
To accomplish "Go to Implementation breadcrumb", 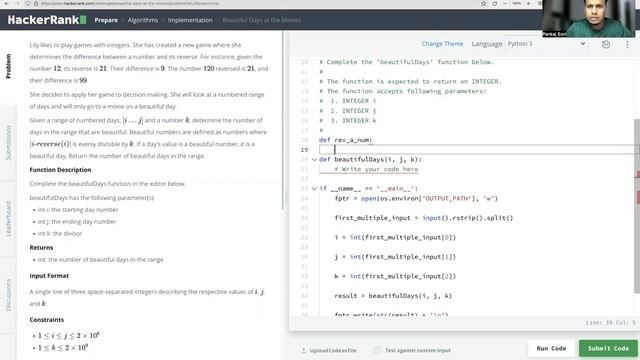I will [190, 20].
